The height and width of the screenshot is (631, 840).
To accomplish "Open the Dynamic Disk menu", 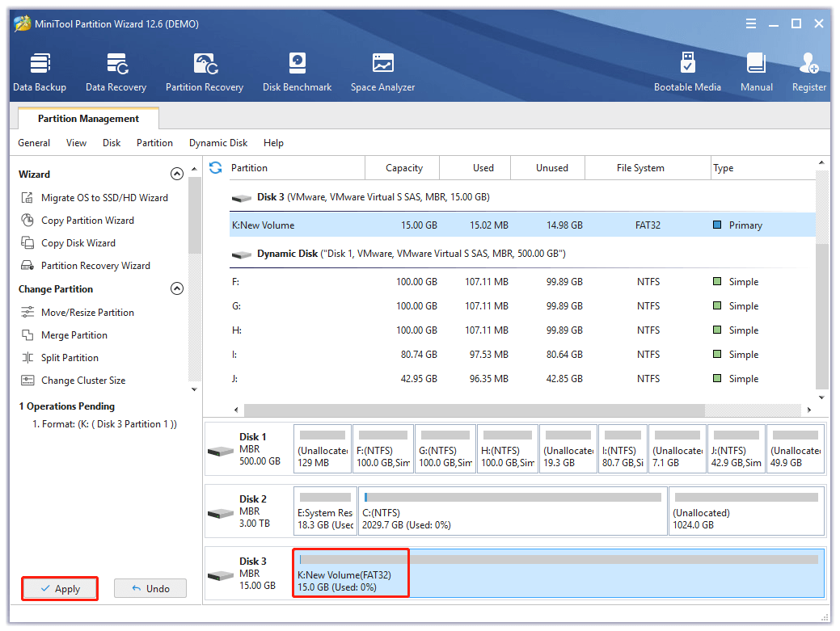I will (218, 143).
